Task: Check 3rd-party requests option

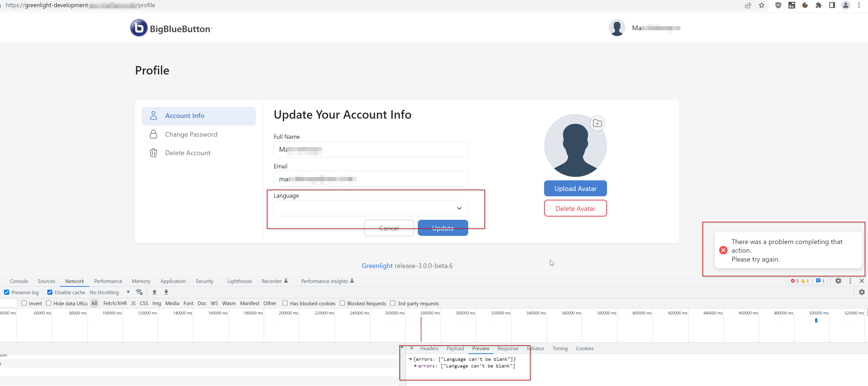Action: point(393,303)
